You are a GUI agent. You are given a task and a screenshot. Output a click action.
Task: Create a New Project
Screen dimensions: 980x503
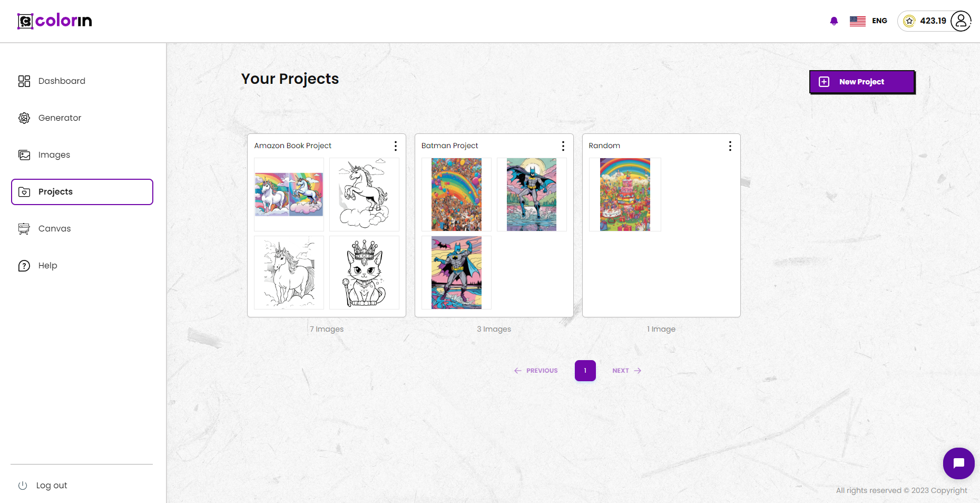pyautogui.click(x=862, y=82)
